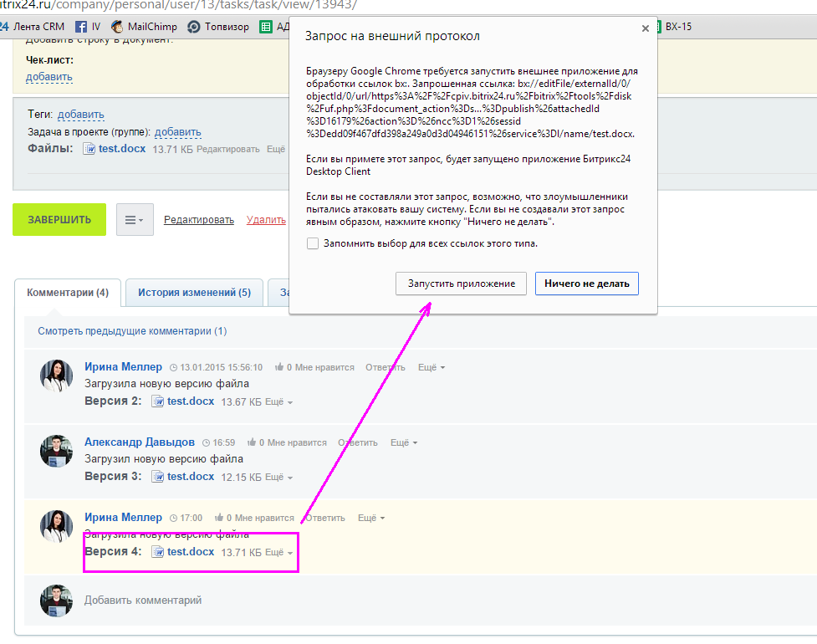This screenshot has height=644, width=817.
Task: Click Ответить on the 17:00 comment
Action: coord(324,518)
